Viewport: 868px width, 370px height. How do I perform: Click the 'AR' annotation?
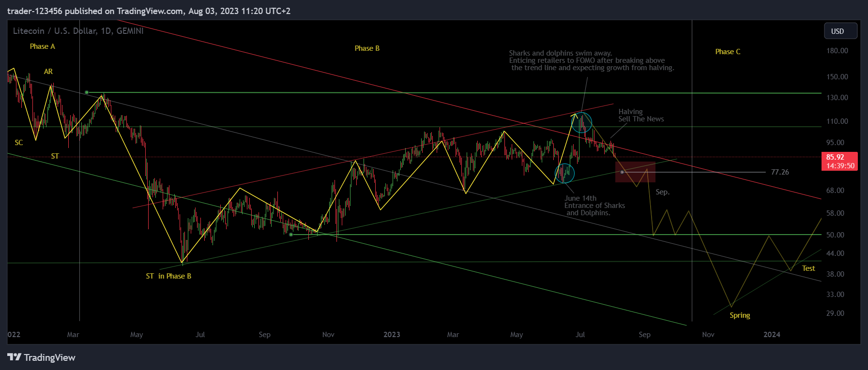coord(48,72)
